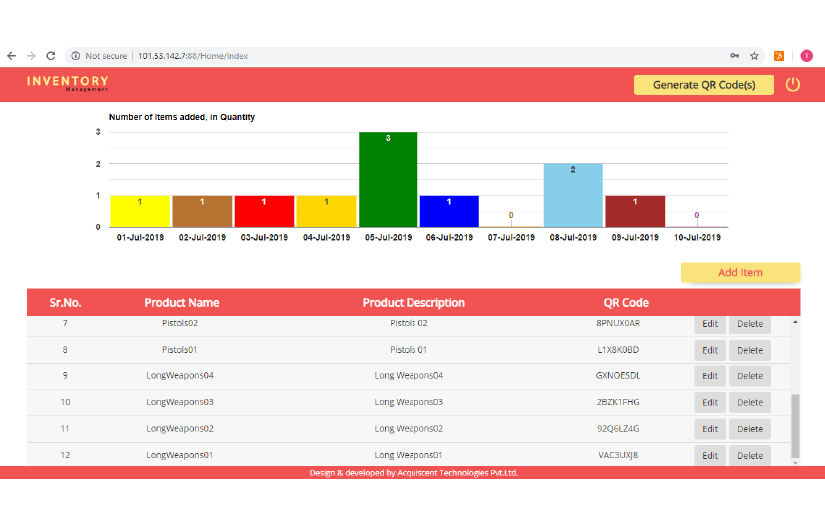
Task: Click the table scrollbar thumb
Action: point(795,426)
